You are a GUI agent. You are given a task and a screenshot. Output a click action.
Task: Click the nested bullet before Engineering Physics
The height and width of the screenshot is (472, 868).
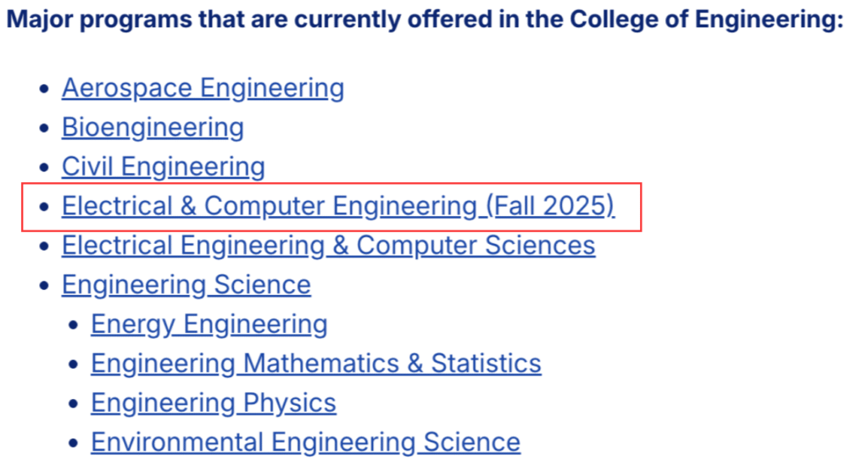pyautogui.click(x=75, y=403)
